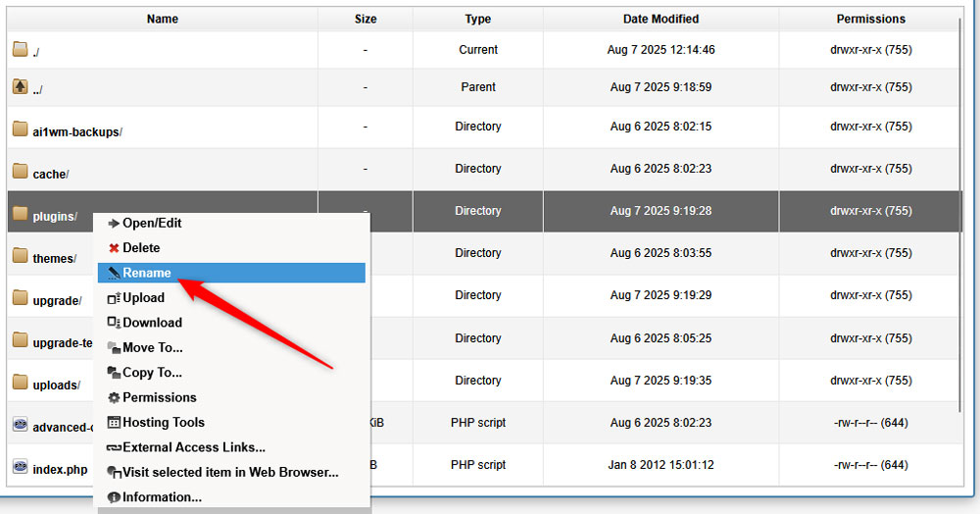Viewport: 980px width, 514px height.
Task: Click uploads row drwxr-xr-x (755) permissions
Action: [870, 381]
